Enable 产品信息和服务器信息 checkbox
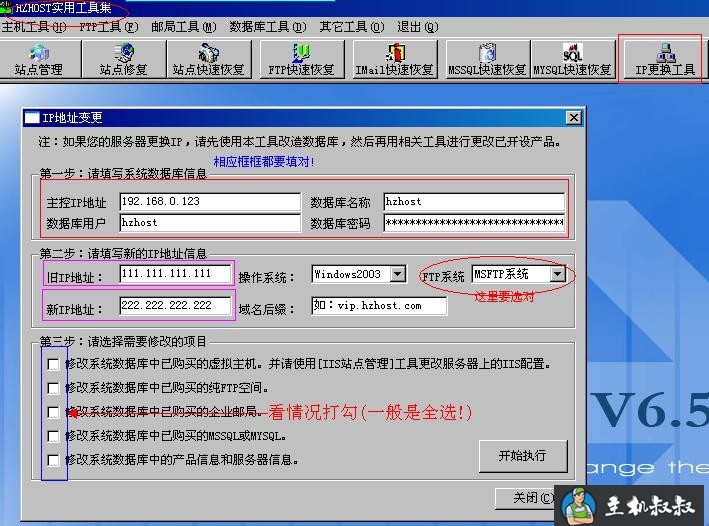Viewport: 709px width, 526px height. pyautogui.click(x=53, y=460)
